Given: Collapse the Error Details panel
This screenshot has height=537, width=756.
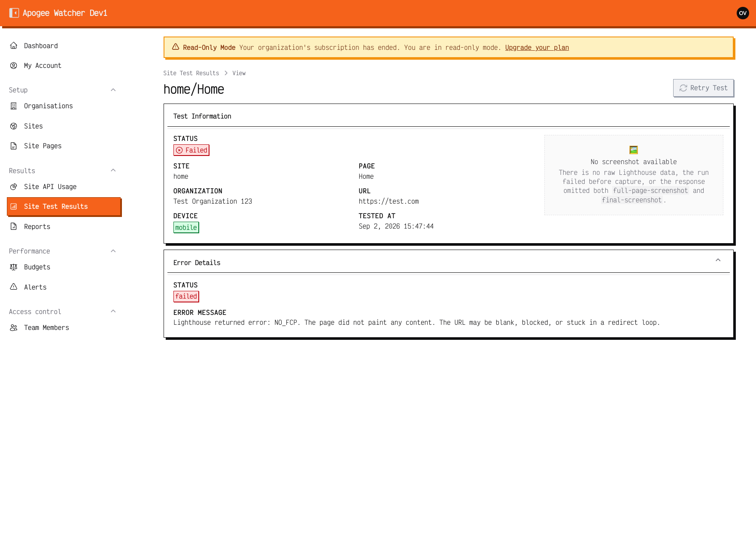Looking at the screenshot, I should tap(718, 260).
